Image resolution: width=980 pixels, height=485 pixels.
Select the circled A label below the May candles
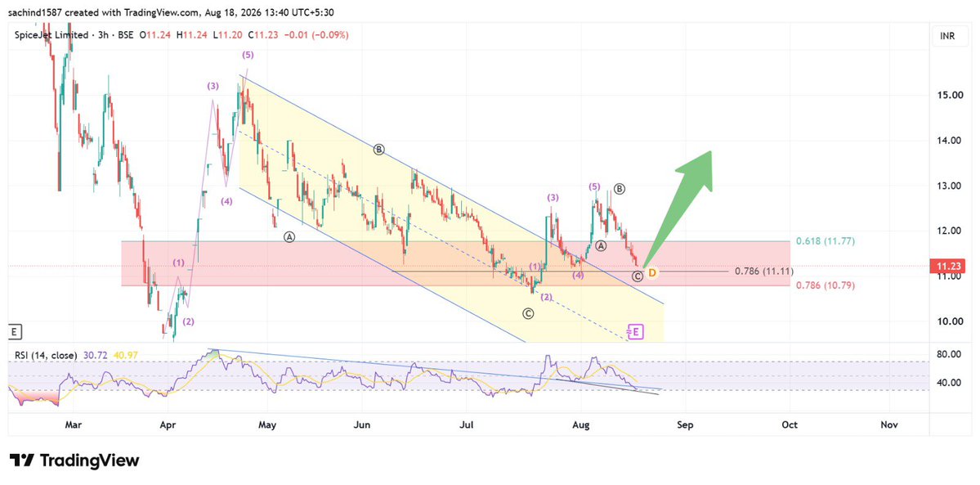point(289,236)
